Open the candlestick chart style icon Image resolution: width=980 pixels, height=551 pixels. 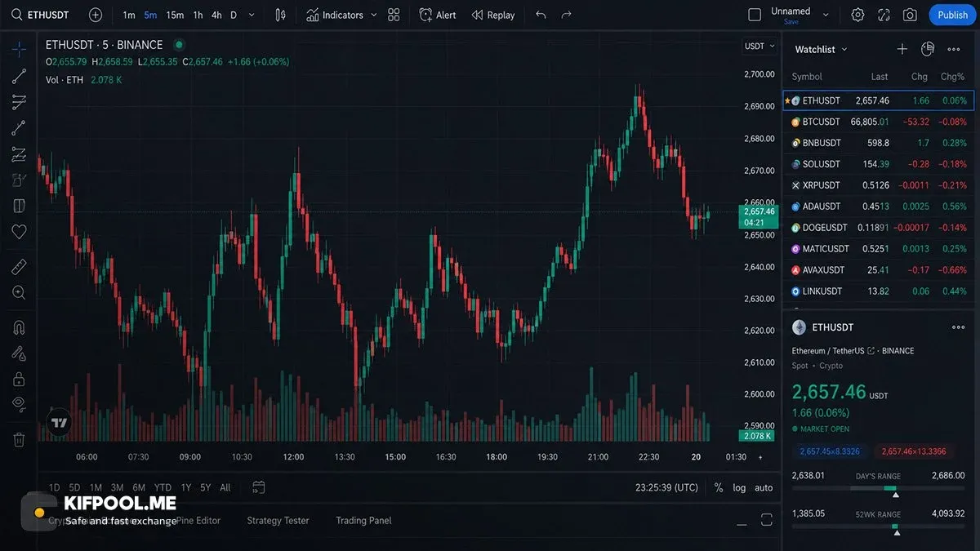280,15
